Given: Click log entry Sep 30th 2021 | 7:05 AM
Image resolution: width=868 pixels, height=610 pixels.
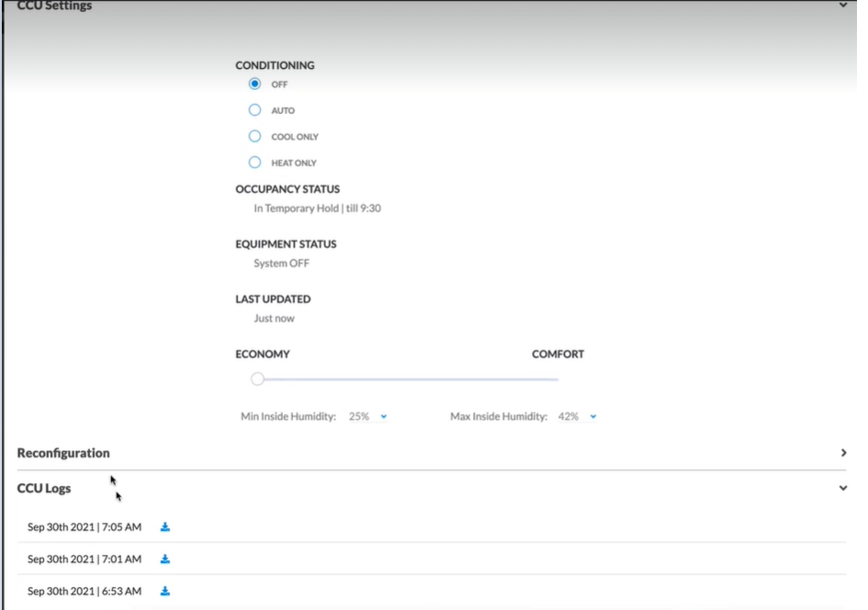Looking at the screenshot, I should point(85,527).
